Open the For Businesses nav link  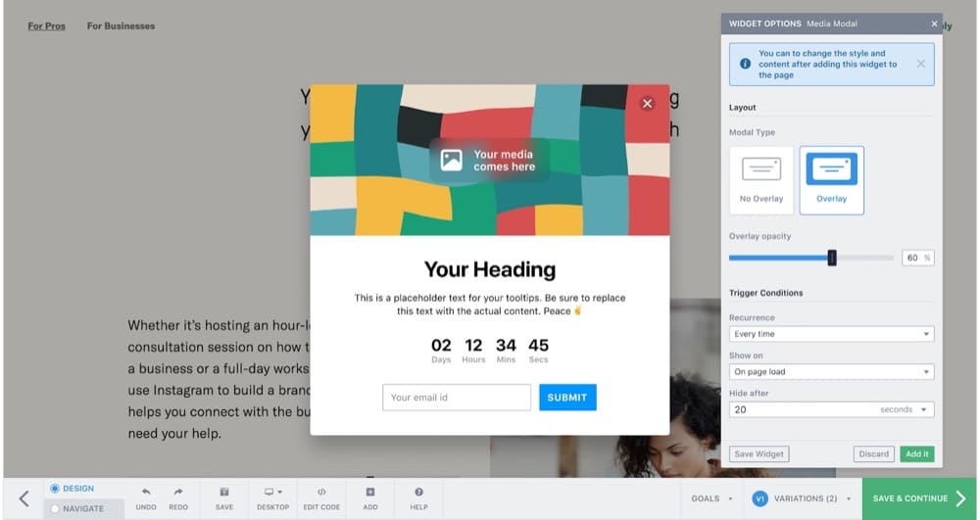coord(121,26)
